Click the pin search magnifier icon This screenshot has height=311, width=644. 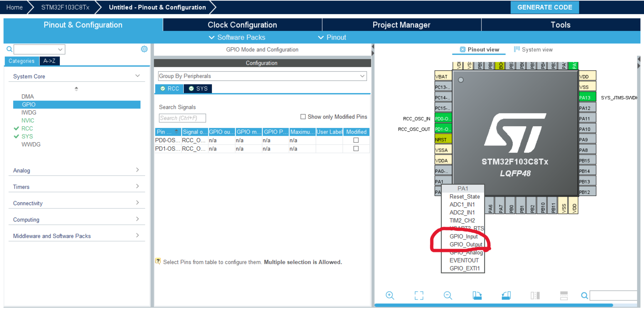[x=585, y=296]
